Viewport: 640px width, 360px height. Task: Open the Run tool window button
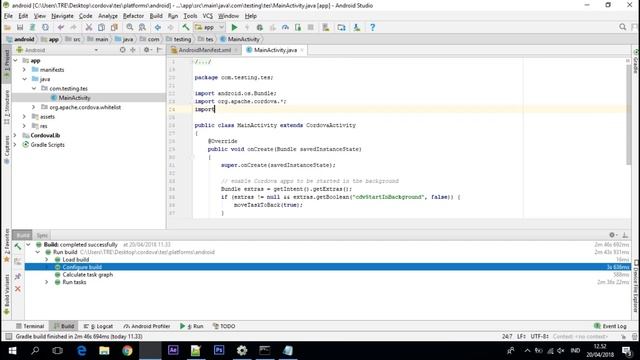click(x=191, y=326)
